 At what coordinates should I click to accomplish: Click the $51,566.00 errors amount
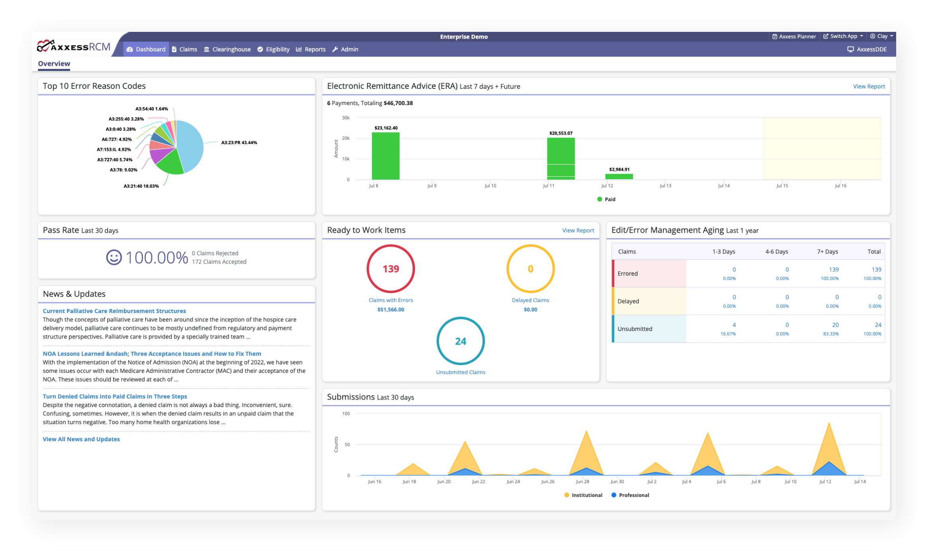click(x=391, y=309)
